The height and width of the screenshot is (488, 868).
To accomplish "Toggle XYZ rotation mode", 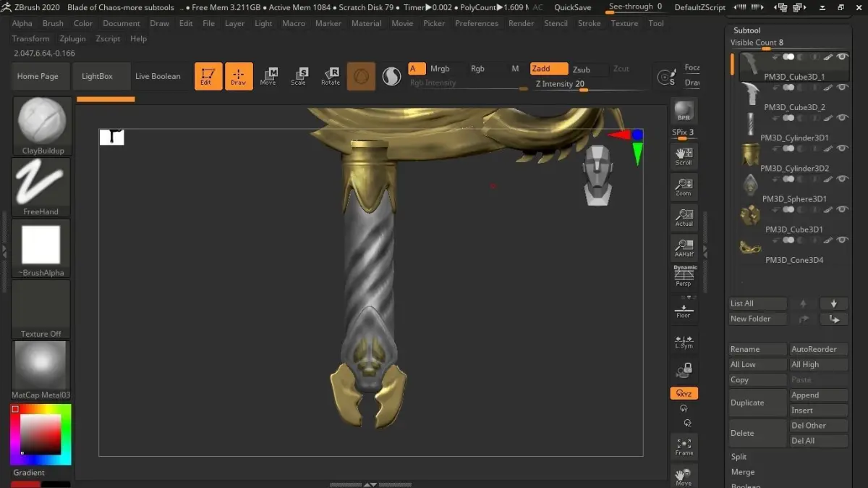I will click(684, 393).
